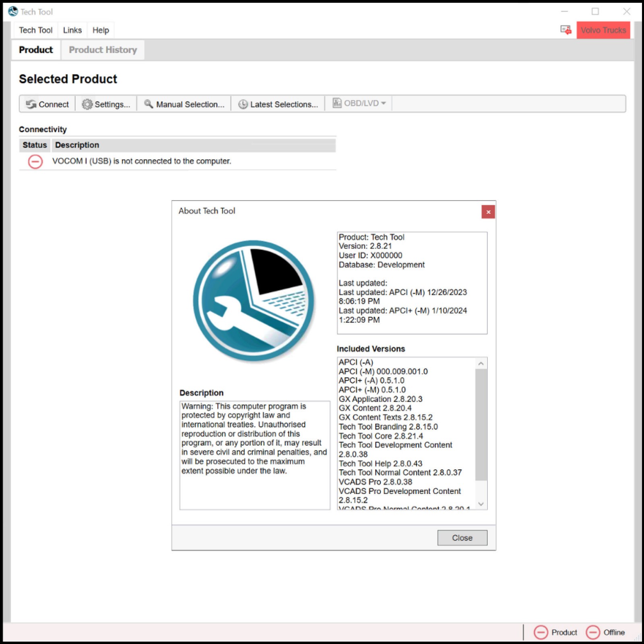Close the About Tech Tool dialog with red X
The image size is (644, 644).
(x=488, y=212)
